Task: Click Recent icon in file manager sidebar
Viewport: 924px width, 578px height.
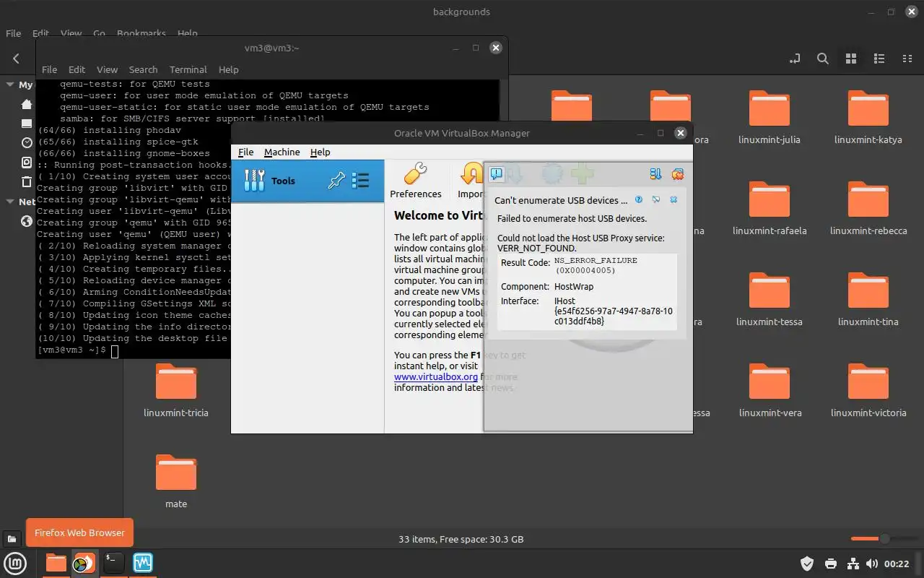Action: (x=27, y=143)
